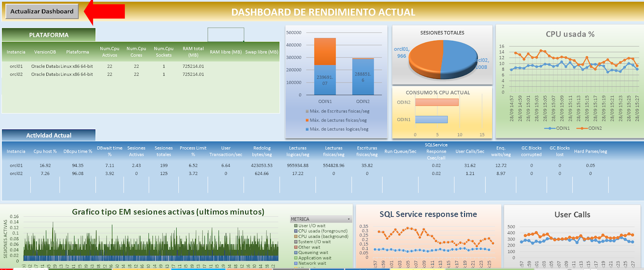Select Máx. de Escrituras fisicas/seg legend item

tap(337, 111)
